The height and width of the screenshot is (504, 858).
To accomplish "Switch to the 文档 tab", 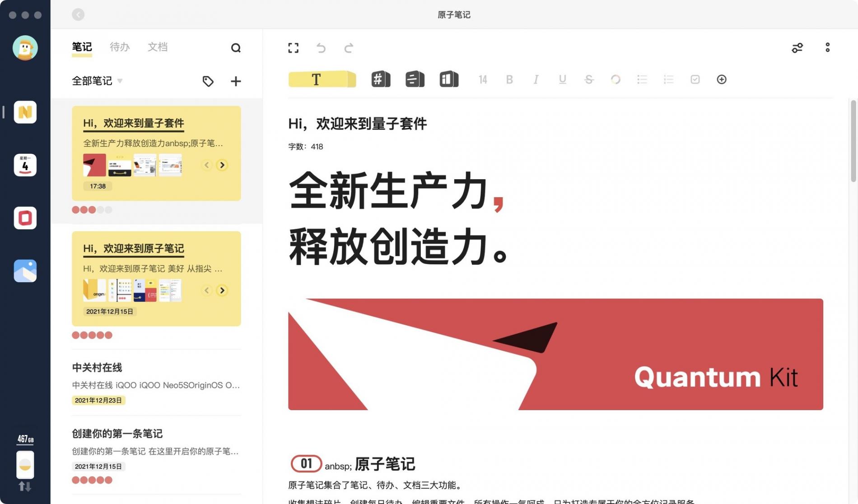I will click(x=158, y=47).
